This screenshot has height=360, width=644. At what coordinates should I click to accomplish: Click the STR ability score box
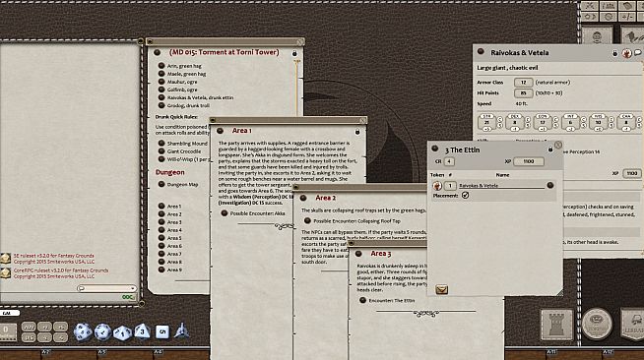[486, 123]
